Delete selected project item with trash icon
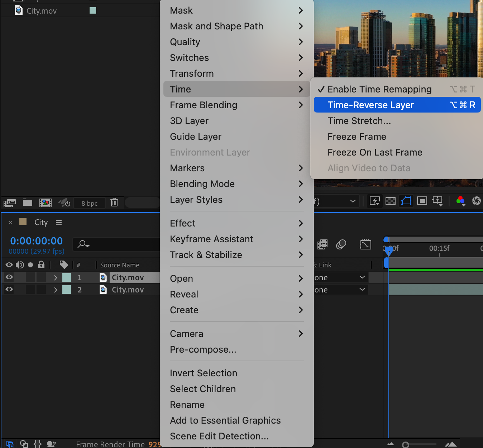 pyautogui.click(x=114, y=202)
